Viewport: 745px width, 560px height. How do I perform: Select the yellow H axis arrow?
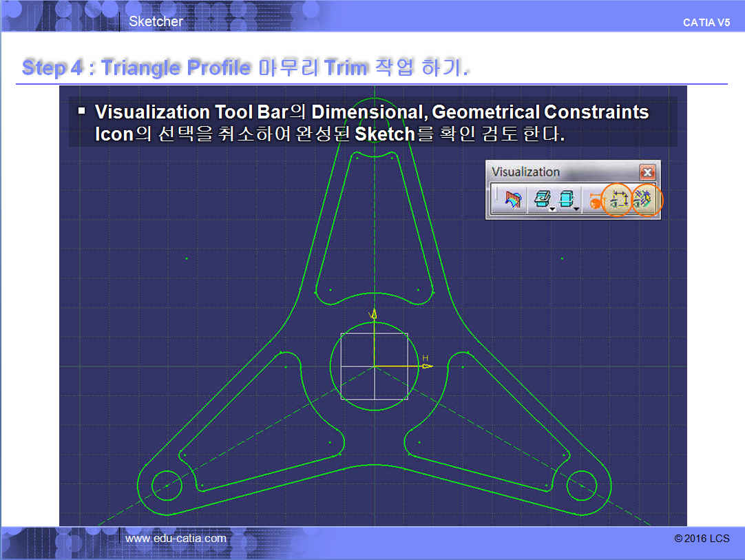click(x=427, y=366)
